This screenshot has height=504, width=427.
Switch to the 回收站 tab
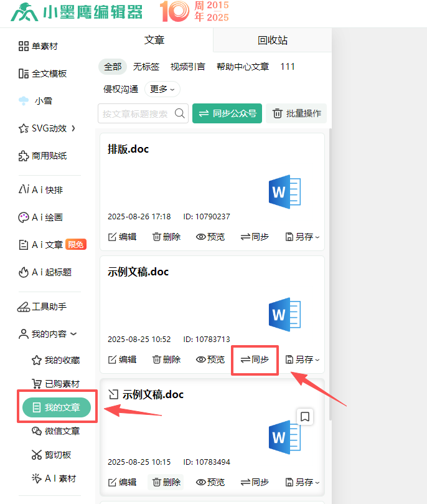click(x=272, y=40)
